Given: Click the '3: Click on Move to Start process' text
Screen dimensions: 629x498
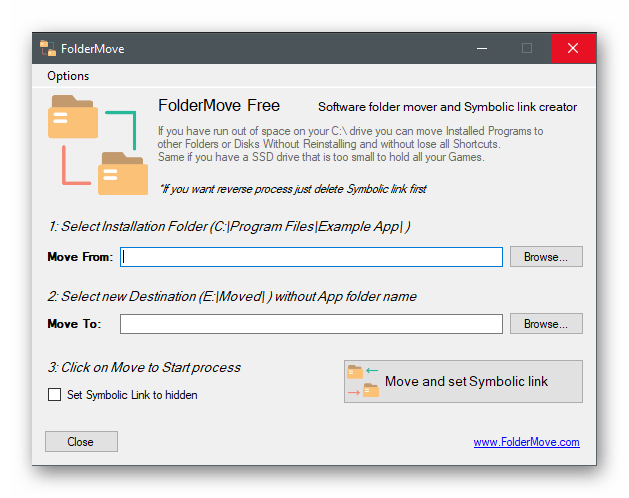Looking at the screenshot, I should [144, 368].
